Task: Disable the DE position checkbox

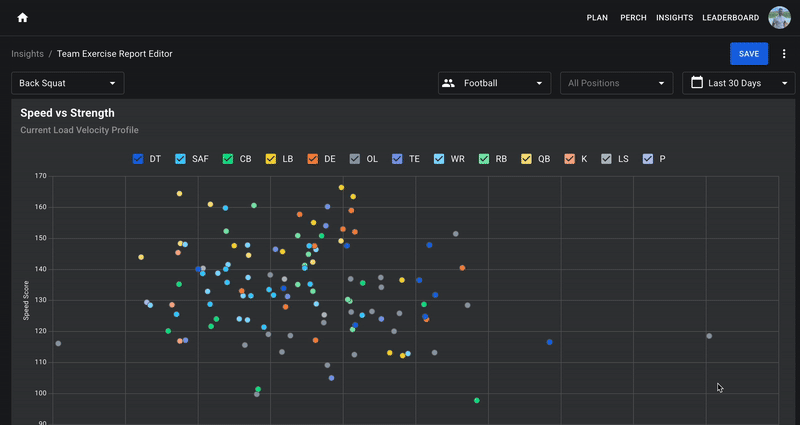Action: tap(312, 159)
